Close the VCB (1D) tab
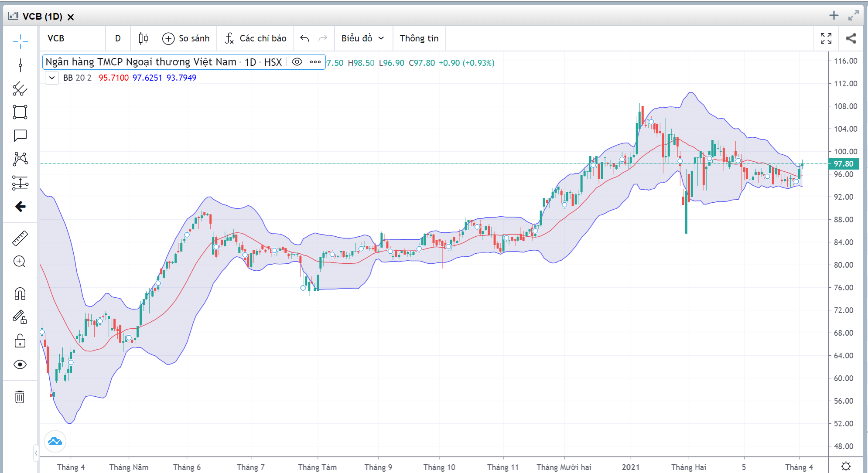The width and height of the screenshot is (868, 473). coord(71,17)
